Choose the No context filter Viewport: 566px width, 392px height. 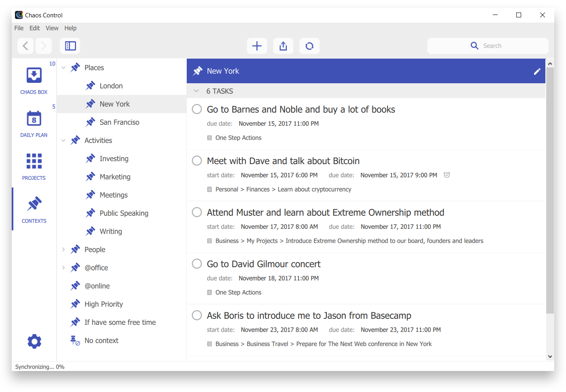(101, 340)
